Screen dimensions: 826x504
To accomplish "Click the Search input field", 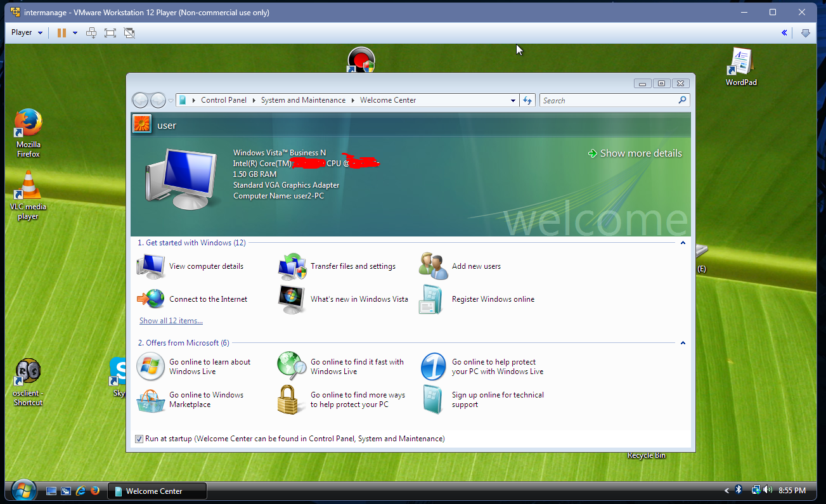I will [x=607, y=100].
